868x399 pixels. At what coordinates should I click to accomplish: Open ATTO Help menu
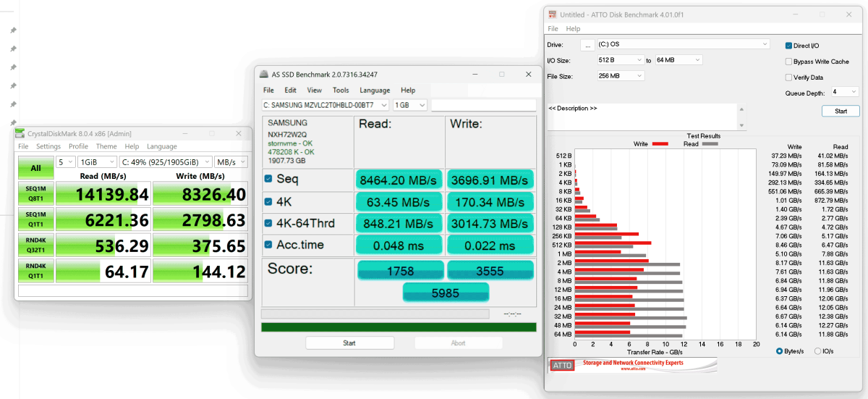[573, 29]
